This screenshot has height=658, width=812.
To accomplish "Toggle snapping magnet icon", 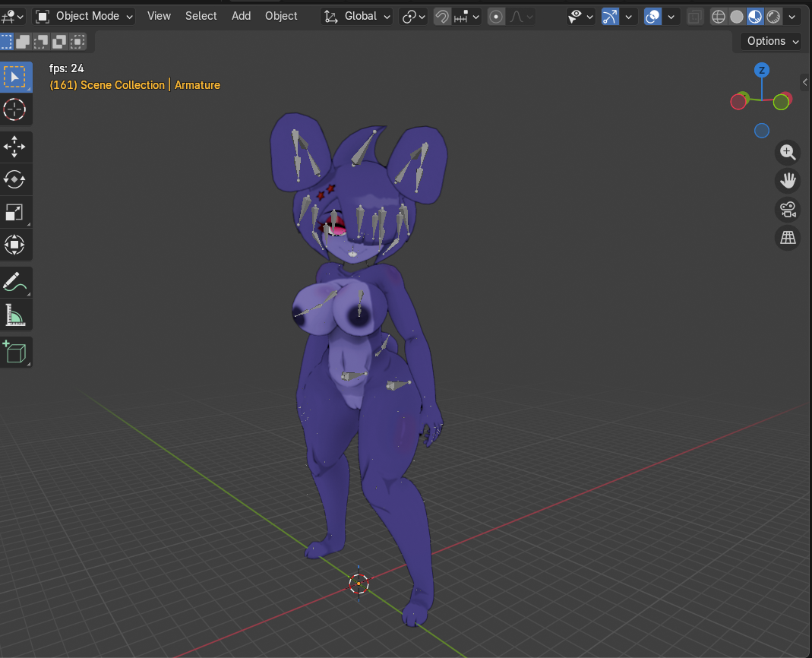I will 442,17.
